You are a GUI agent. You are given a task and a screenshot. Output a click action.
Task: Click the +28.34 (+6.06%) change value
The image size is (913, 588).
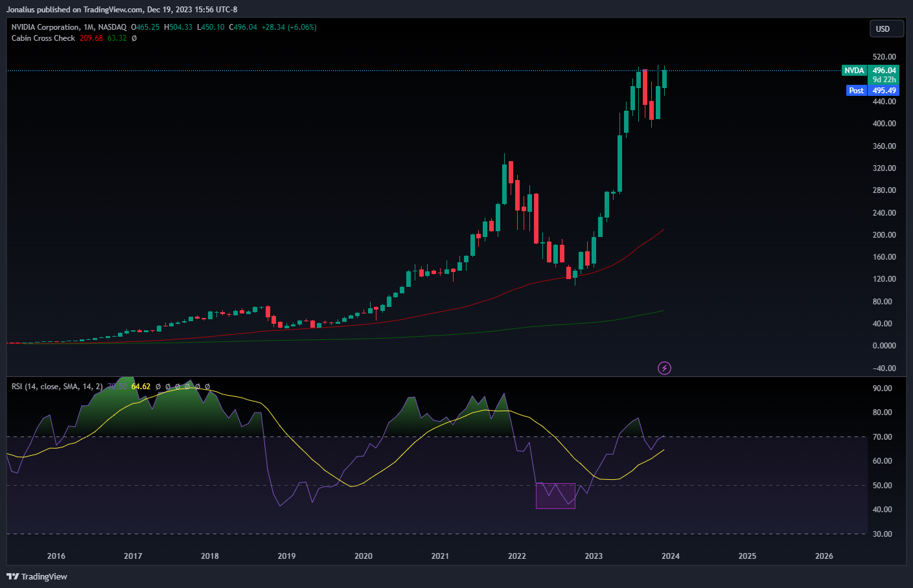(x=289, y=27)
